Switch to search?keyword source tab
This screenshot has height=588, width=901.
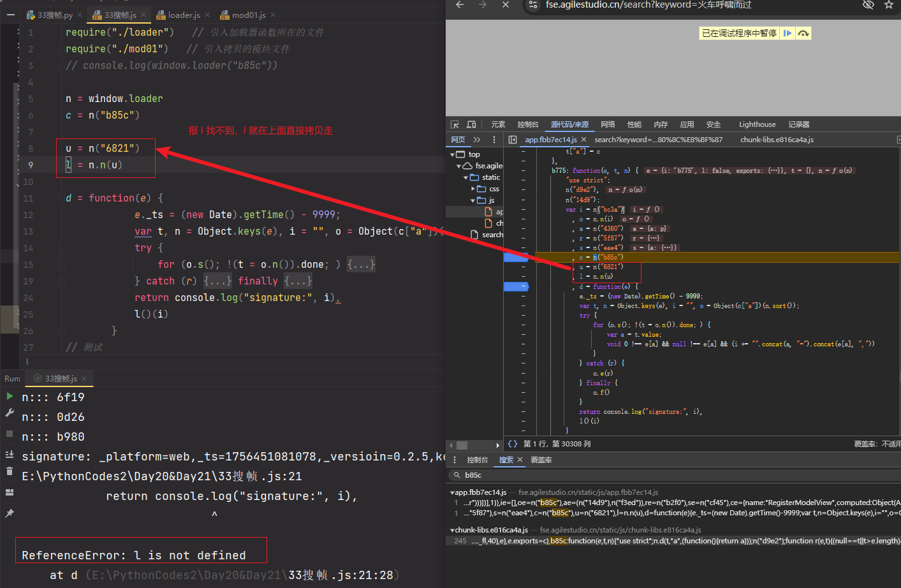click(659, 140)
